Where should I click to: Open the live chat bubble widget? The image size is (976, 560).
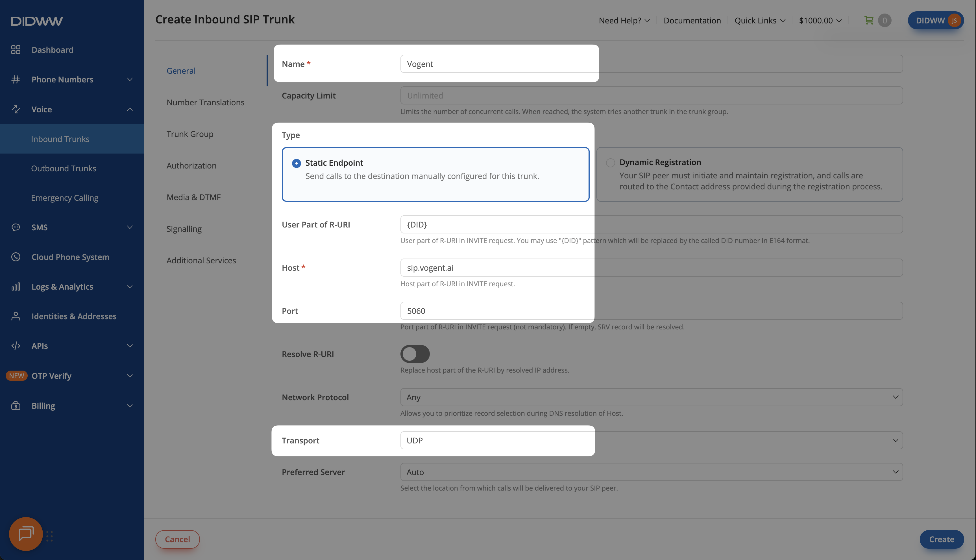click(x=26, y=534)
